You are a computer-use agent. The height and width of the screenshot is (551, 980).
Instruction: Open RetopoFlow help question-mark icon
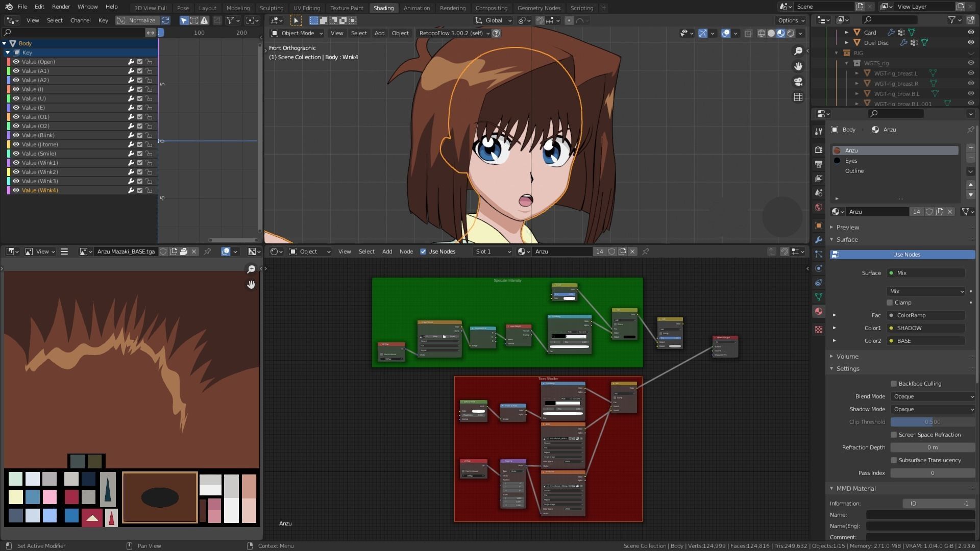point(496,33)
